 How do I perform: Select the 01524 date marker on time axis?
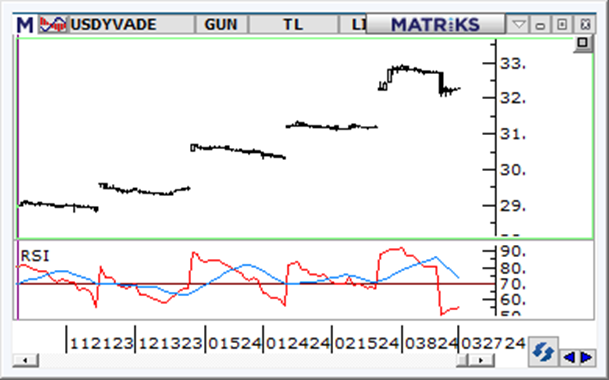(x=235, y=343)
